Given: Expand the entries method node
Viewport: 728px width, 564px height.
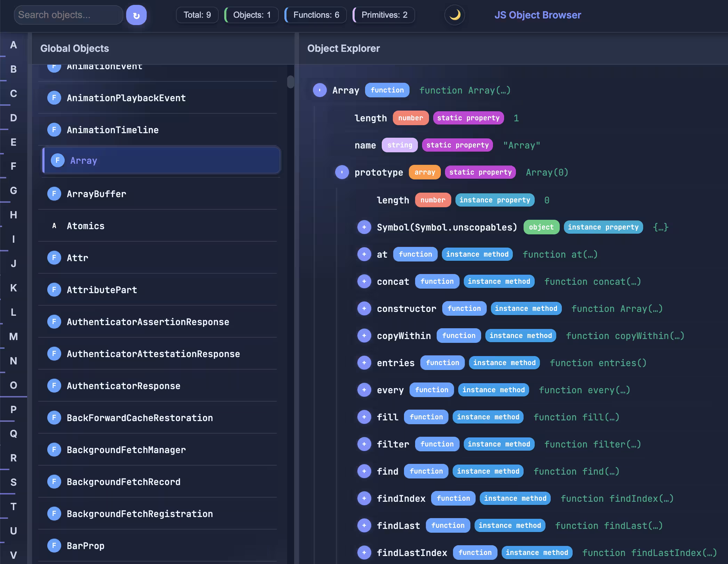Looking at the screenshot, I should click(x=364, y=363).
